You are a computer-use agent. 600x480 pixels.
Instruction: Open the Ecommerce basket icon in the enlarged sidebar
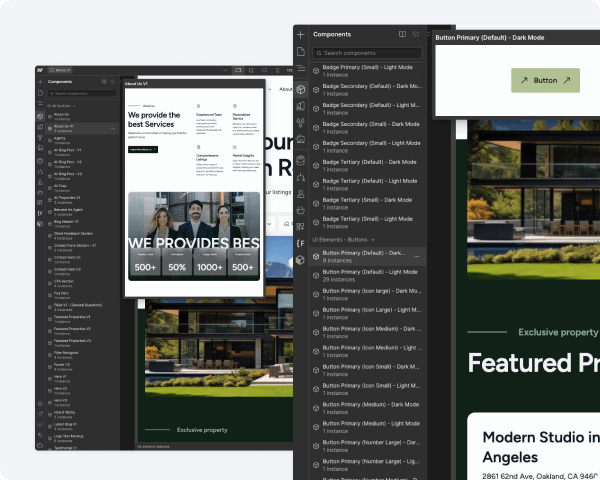pos(301,210)
